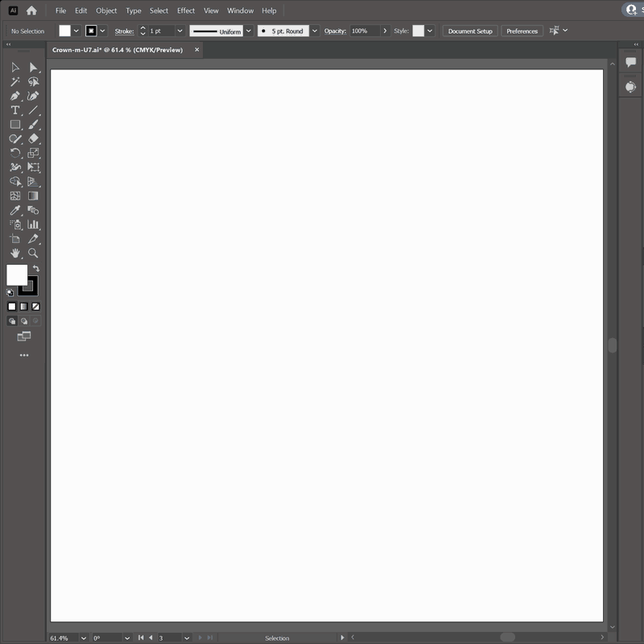Open the Effect menu

[x=186, y=10]
